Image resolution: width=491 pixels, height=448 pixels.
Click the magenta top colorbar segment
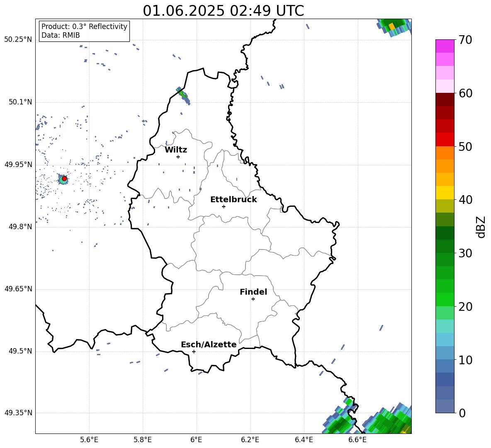[445, 46]
